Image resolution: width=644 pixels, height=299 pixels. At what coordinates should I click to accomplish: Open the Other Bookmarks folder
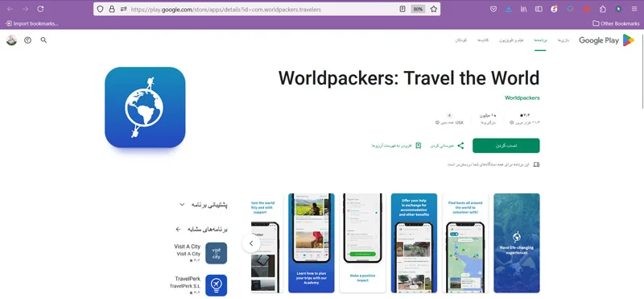(x=616, y=23)
